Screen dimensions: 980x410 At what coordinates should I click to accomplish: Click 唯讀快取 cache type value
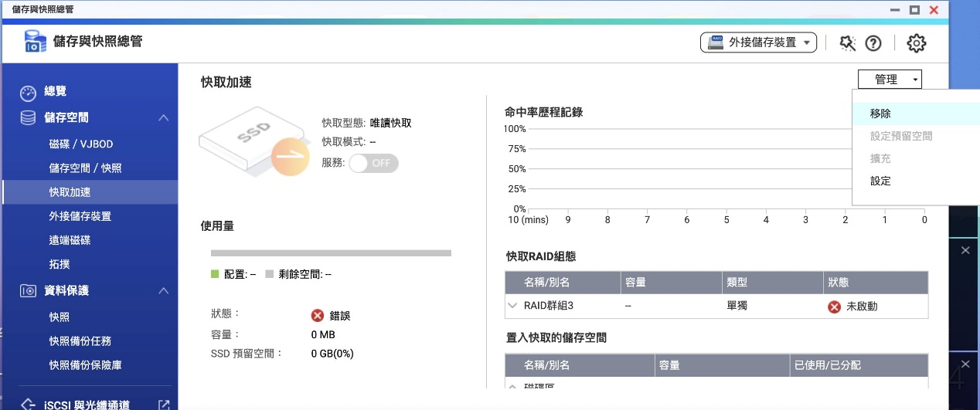coord(390,123)
